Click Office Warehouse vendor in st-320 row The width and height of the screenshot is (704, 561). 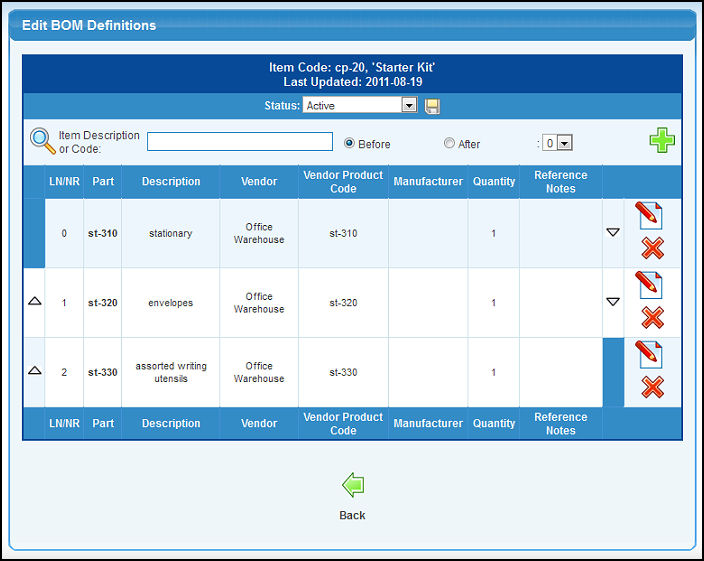259,303
